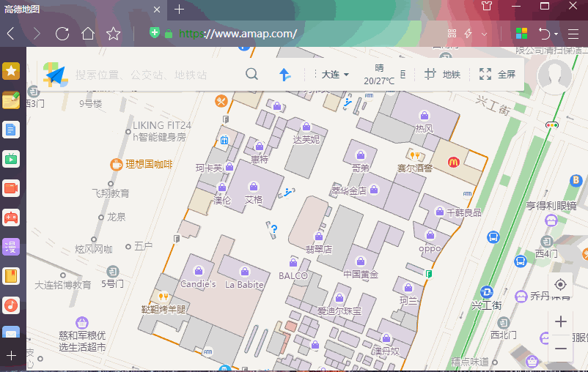Open the sidebar favorites star icon
The width and height of the screenshot is (588, 372).
11,71
